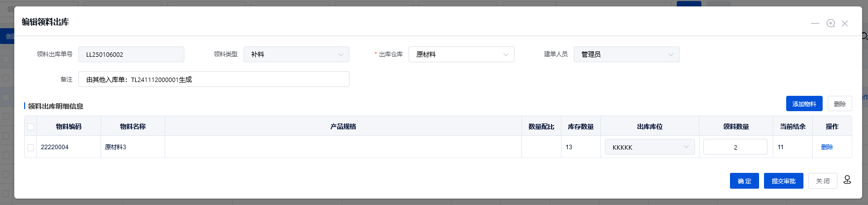Click the user avatar icon at bottom right
The height and width of the screenshot is (205, 868).
847,180
